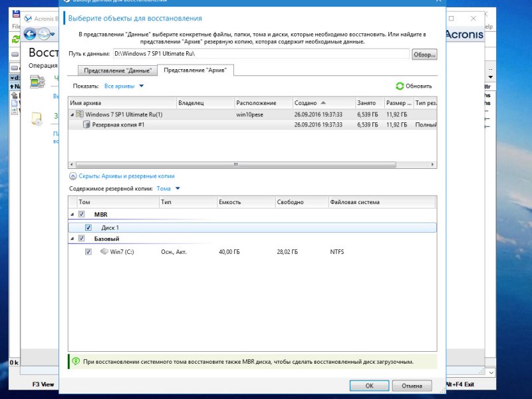This screenshot has width=532, height=399.
Task: Click the Обновить refresh button
Action: (x=414, y=86)
